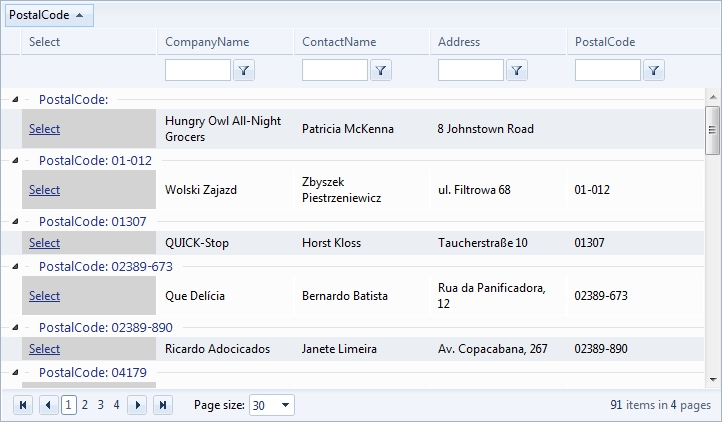Image resolution: width=722 pixels, height=422 pixels.
Task: Click the vertical scrollbar down arrow
Action: (x=713, y=380)
